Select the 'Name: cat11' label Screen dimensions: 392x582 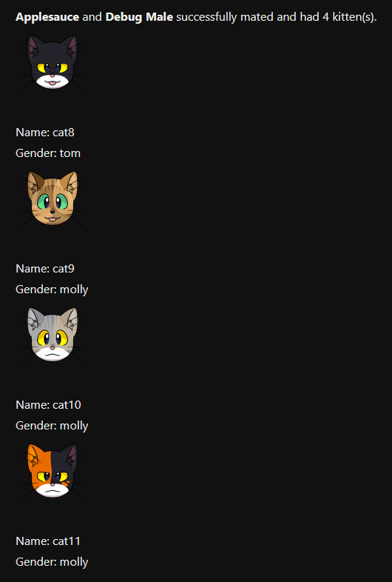[48, 541]
